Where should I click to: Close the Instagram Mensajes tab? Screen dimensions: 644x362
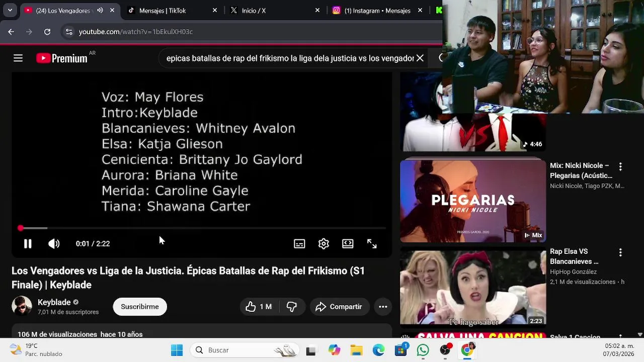click(420, 10)
